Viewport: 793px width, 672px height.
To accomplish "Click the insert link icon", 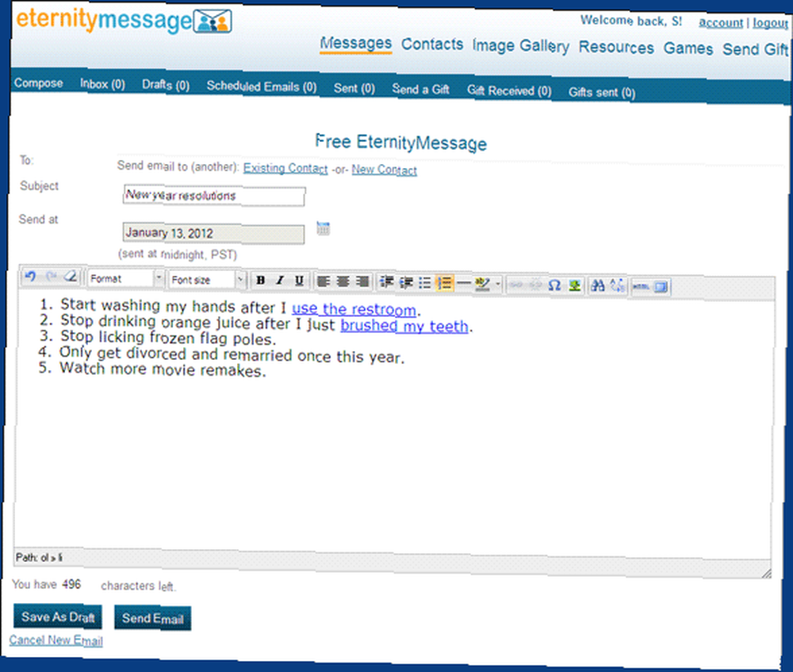I will tap(515, 285).
